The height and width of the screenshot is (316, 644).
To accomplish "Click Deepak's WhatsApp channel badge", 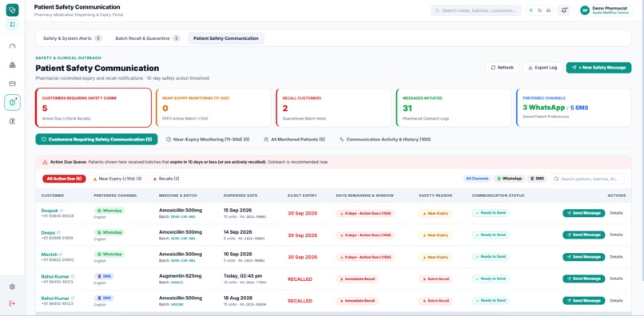I will pos(109,211).
